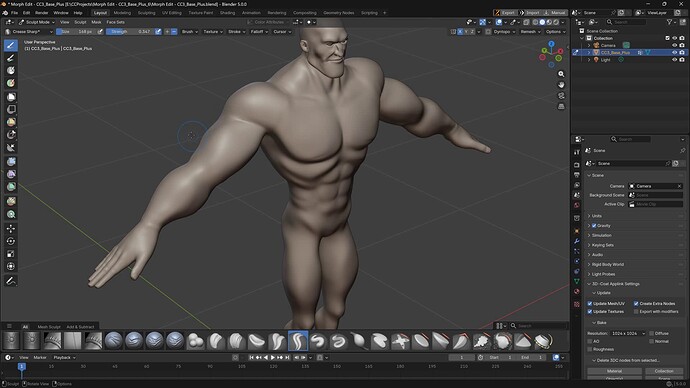Adjust the brush Size slider
This screenshot has height=388, width=690.
pyautogui.click(x=76, y=32)
